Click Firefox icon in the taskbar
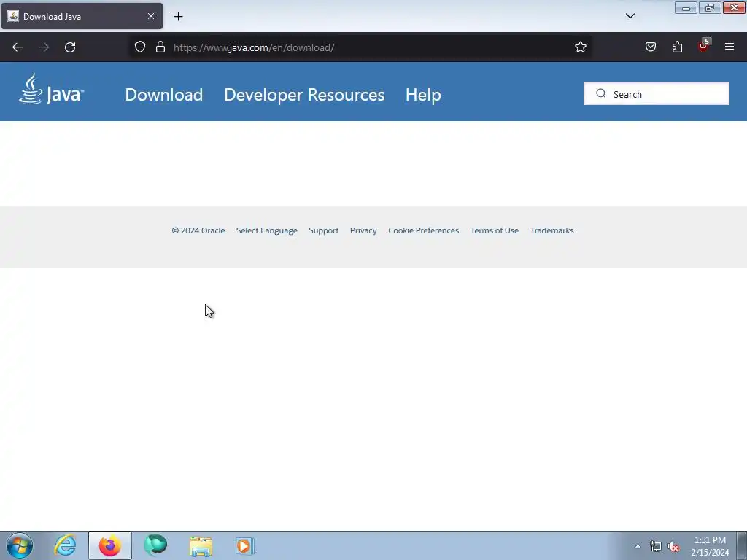Image resolution: width=747 pixels, height=560 pixels. [109, 545]
